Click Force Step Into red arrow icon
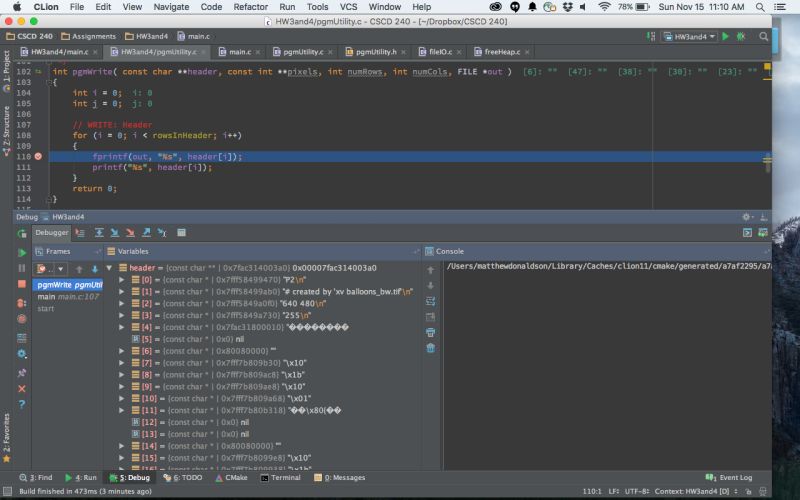The width and height of the screenshot is (800, 500). (131, 233)
